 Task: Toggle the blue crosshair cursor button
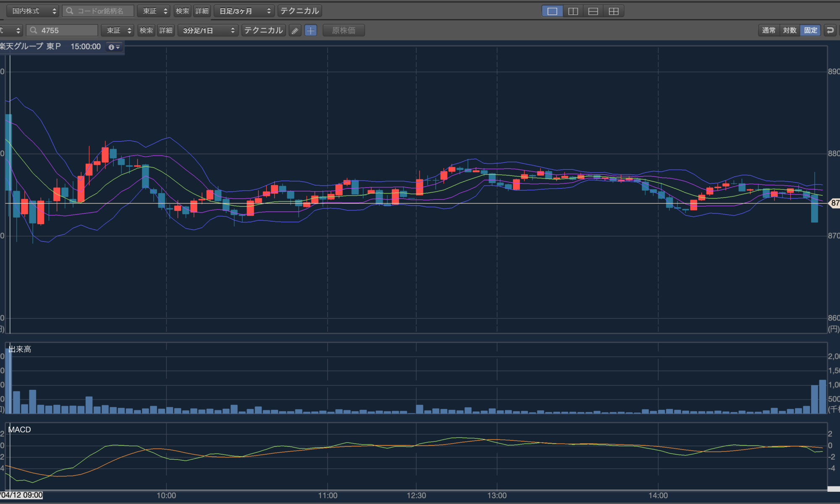pos(310,31)
